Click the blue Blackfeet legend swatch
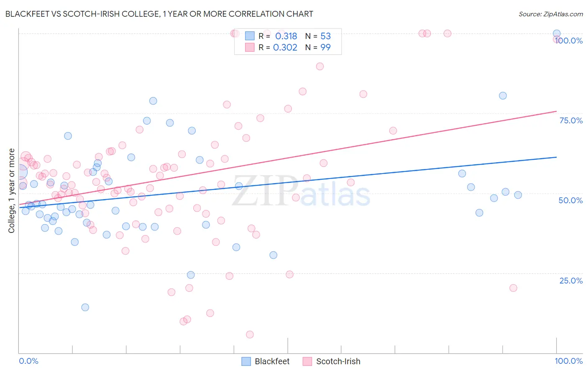Screen dimensions: 588x373 246,361
